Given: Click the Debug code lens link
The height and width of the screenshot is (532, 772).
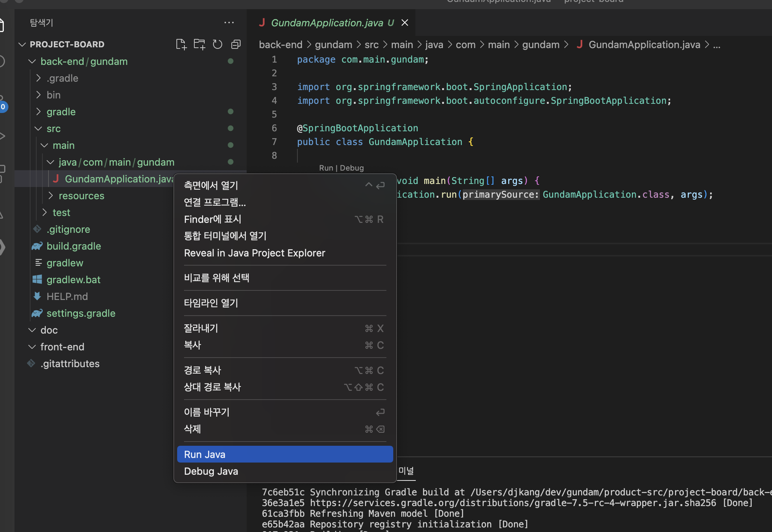Looking at the screenshot, I should (x=352, y=168).
